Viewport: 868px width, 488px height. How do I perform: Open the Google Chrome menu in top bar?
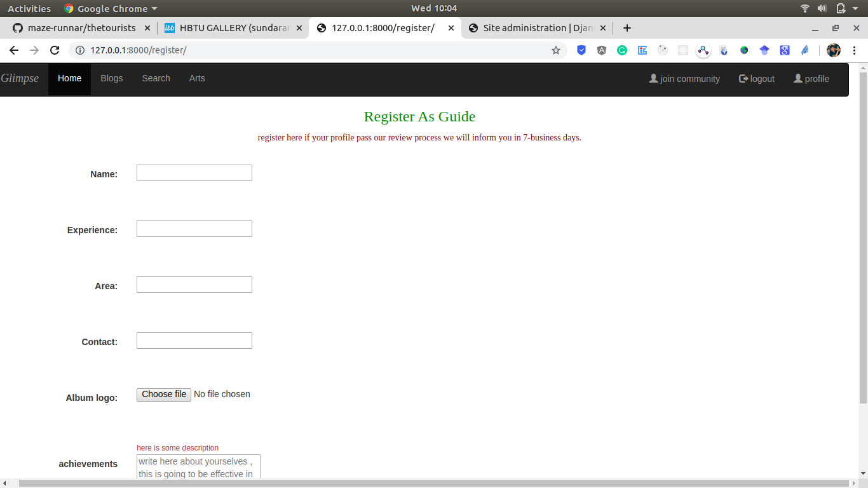[110, 8]
